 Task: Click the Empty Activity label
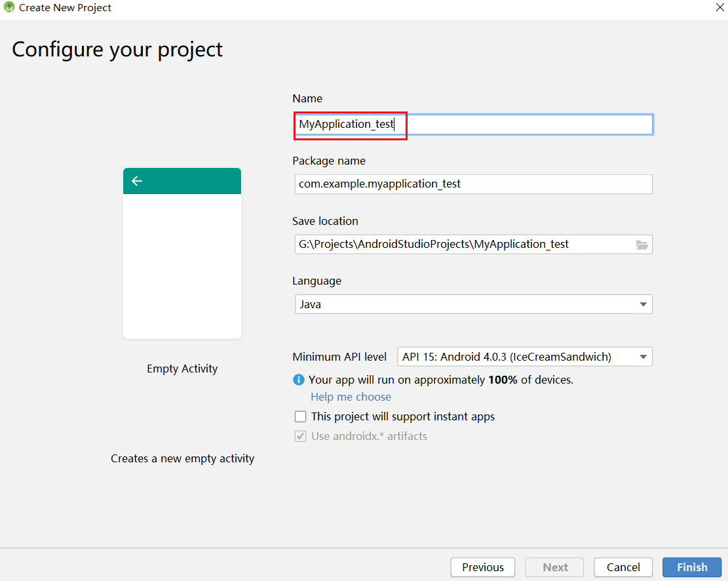(x=182, y=369)
